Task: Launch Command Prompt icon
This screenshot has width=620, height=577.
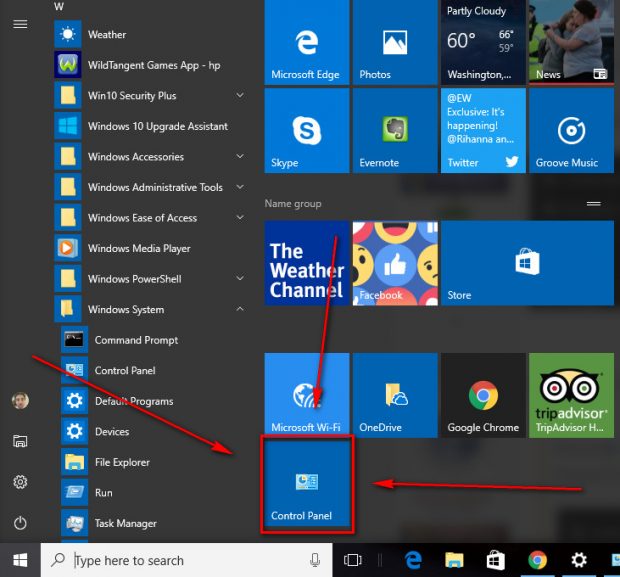Action: (74, 340)
